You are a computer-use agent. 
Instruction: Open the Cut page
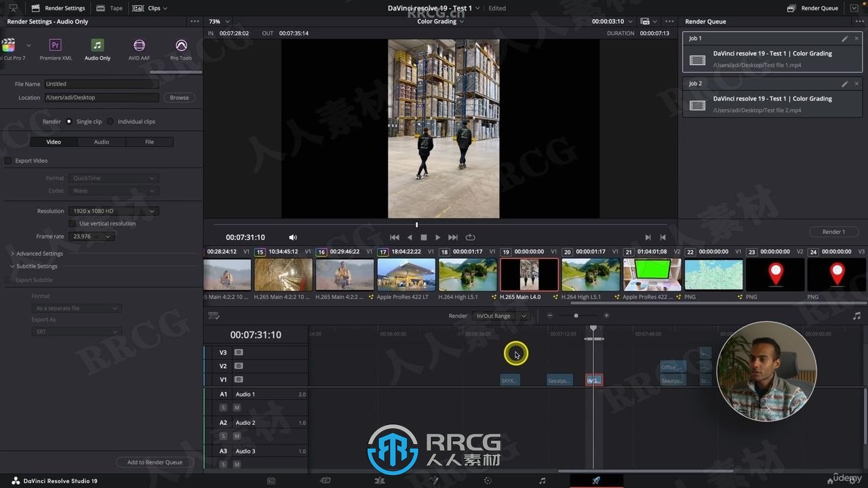tap(325, 481)
